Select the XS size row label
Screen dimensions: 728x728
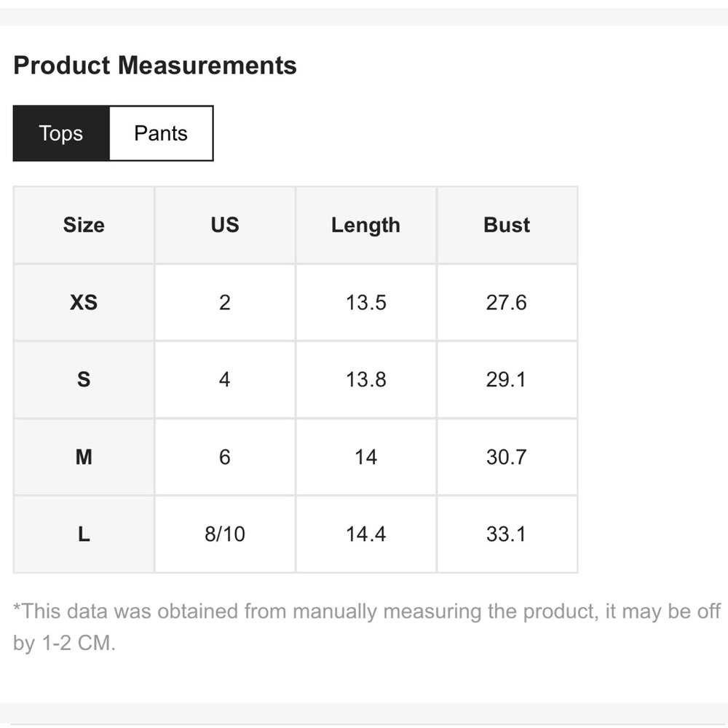pyautogui.click(x=84, y=303)
